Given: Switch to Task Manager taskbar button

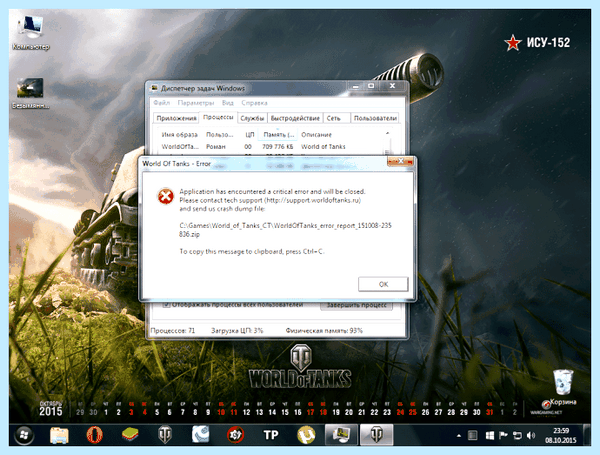Looking at the screenshot, I should pos(341,434).
